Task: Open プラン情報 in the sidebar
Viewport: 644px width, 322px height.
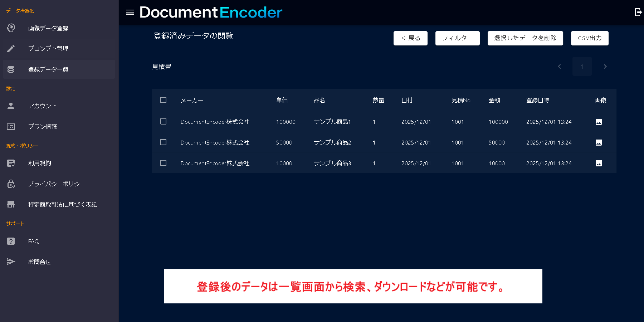Action: pyautogui.click(x=43, y=127)
